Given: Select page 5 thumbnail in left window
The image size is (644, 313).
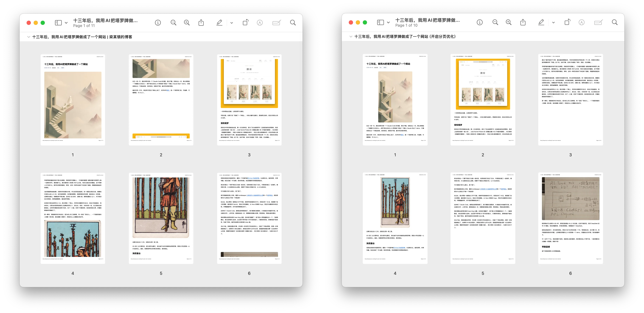Looking at the screenshot, I should point(161,218).
